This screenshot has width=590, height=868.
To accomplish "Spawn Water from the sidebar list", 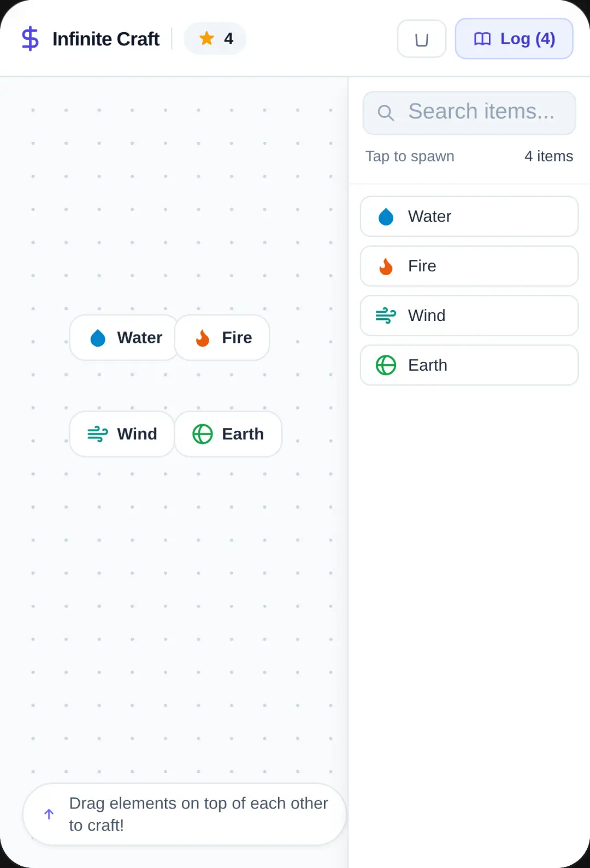I will point(469,217).
